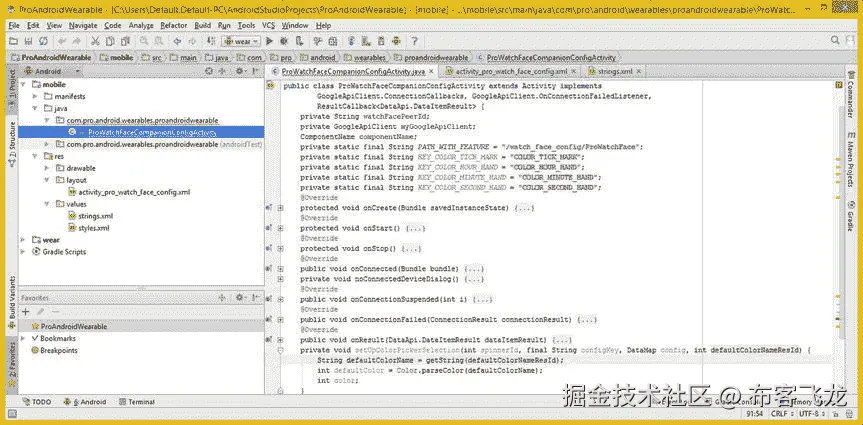This screenshot has width=863, height=425.
Task: Open the wear run configuration dropdown
Action: 241,41
